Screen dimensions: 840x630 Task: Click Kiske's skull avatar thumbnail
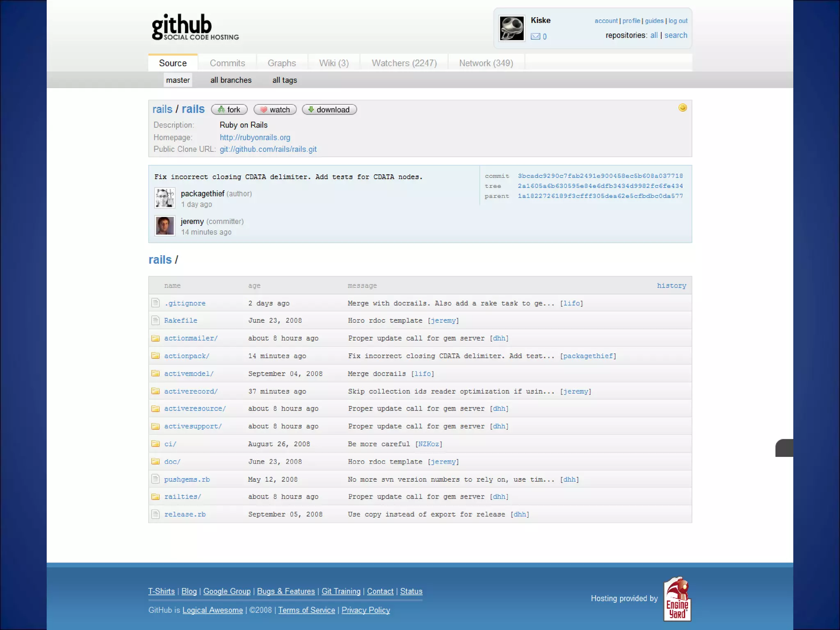[511, 28]
